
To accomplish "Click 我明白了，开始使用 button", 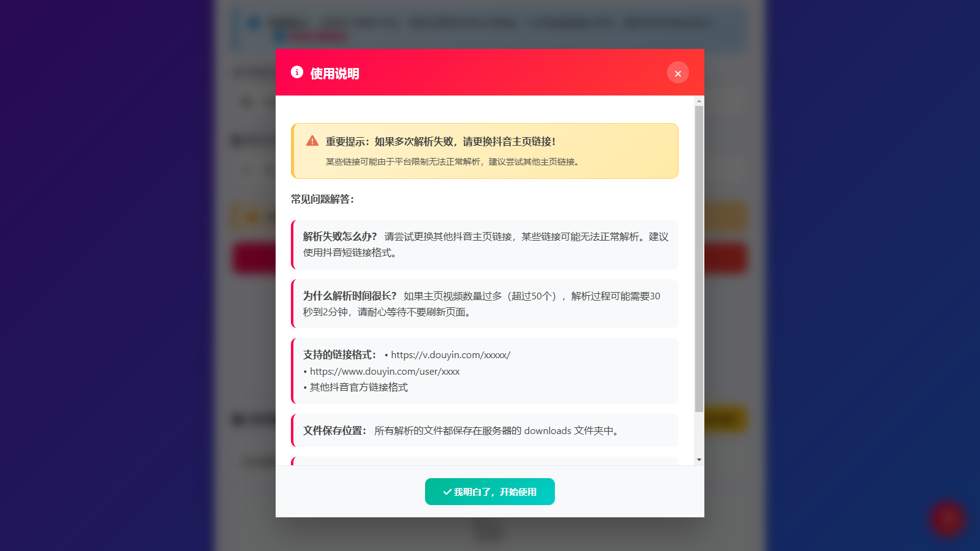I will pyautogui.click(x=490, y=492).
